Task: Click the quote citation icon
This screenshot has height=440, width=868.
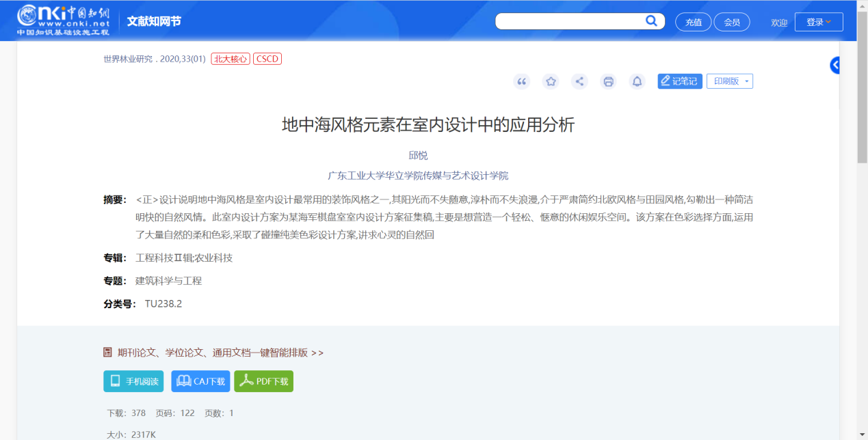Action: click(x=522, y=82)
